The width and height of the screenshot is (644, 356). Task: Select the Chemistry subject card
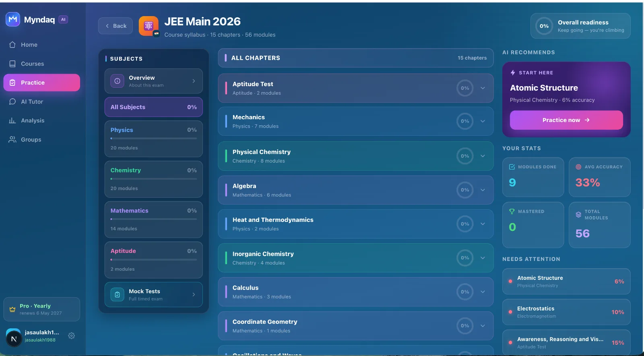click(x=154, y=179)
